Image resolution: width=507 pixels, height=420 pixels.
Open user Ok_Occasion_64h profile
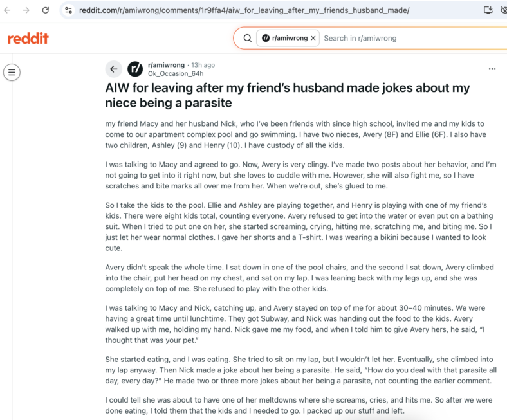click(176, 74)
